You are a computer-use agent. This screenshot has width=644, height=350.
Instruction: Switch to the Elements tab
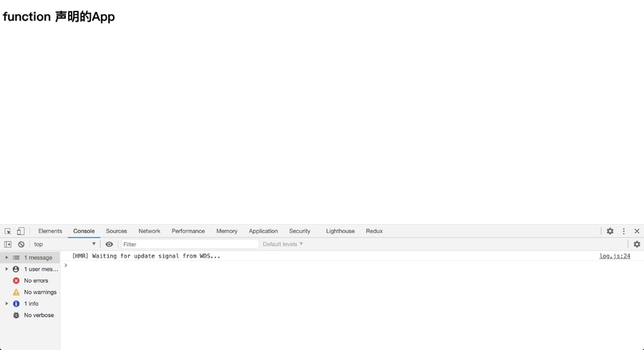[50, 231]
